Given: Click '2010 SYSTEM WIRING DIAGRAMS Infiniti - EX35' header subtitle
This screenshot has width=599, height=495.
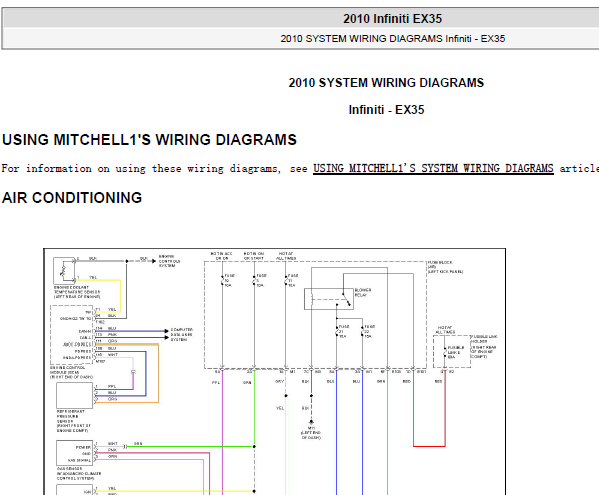Looking at the screenshot, I should point(392,39).
